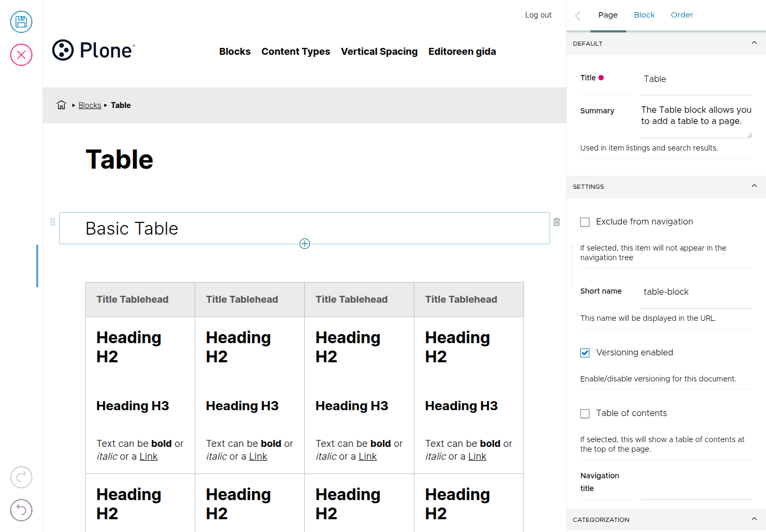The image size is (766, 532).
Task: Open the Vertical Spacing navigation item
Action: [379, 52]
